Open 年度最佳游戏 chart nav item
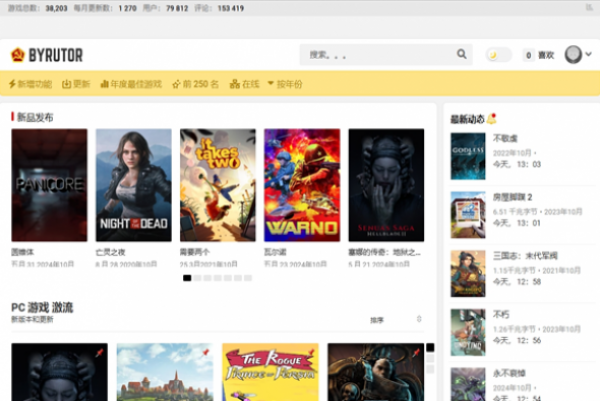The width and height of the screenshot is (600, 401). pyautogui.click(x=130, y=84)
